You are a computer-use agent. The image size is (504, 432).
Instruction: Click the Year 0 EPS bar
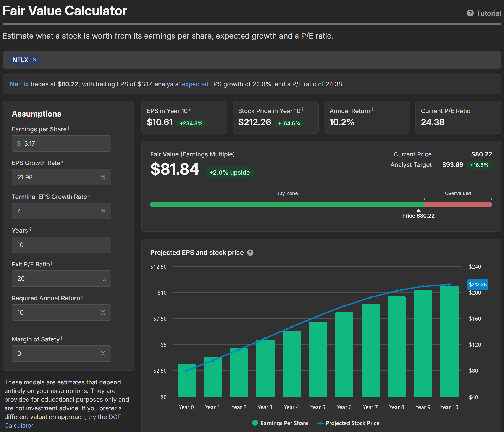click(187, 380)
